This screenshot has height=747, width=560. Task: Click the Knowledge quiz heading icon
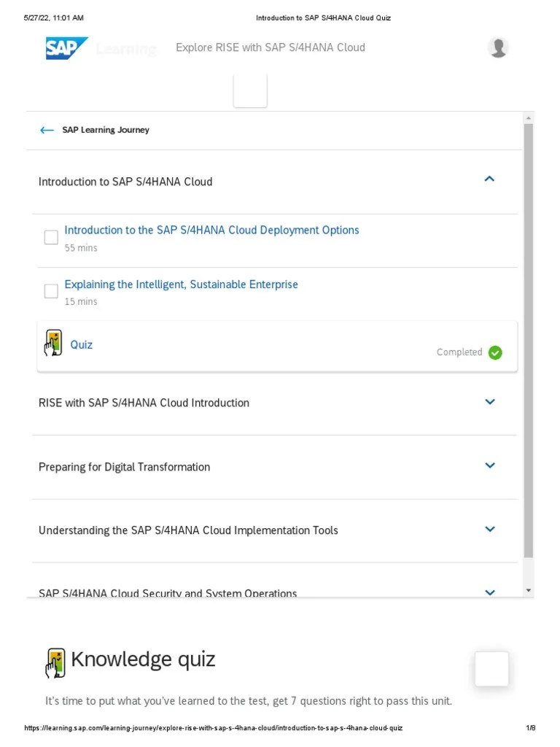pos(55,662)
